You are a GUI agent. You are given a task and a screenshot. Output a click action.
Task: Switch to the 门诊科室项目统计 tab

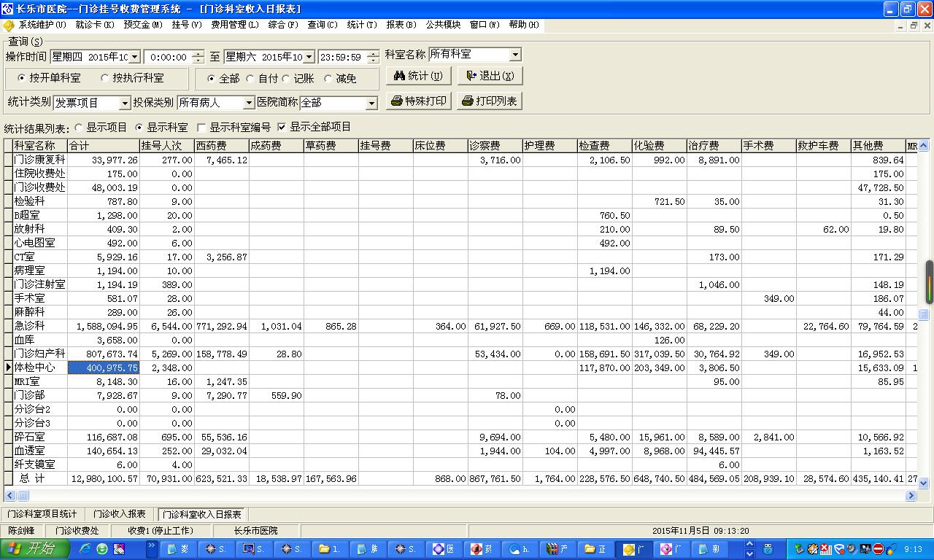click(42, 514)
